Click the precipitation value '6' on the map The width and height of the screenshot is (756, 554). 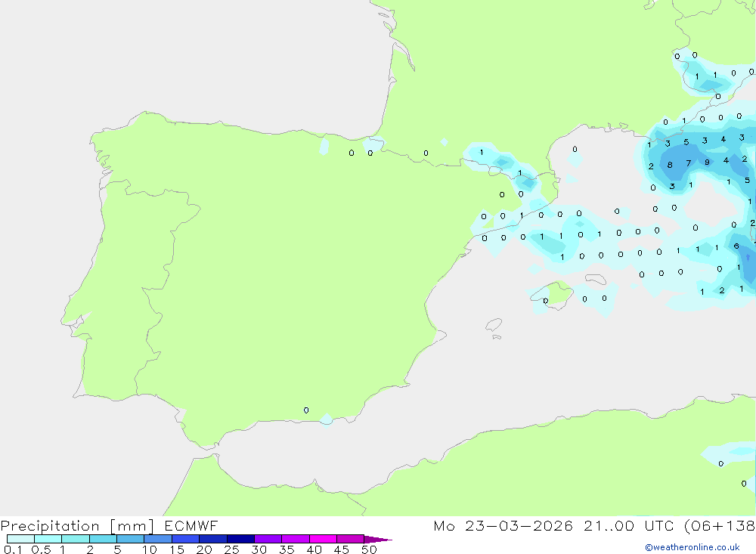click(x=736, y=246)
